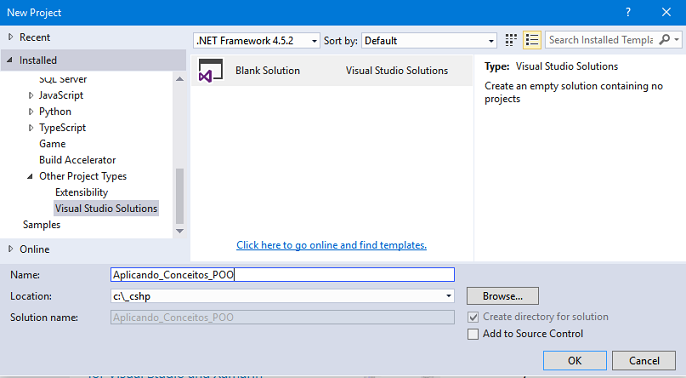Click into the Name text field
Screen dimensions: 686x378
[x=283, y=275]
